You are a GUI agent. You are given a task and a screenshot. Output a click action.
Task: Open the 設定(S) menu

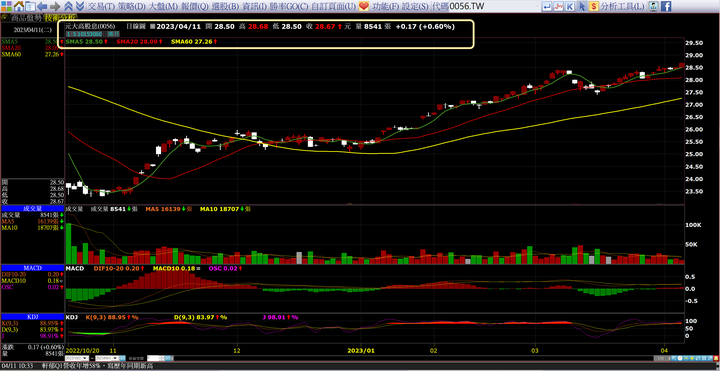coord(415,6)
